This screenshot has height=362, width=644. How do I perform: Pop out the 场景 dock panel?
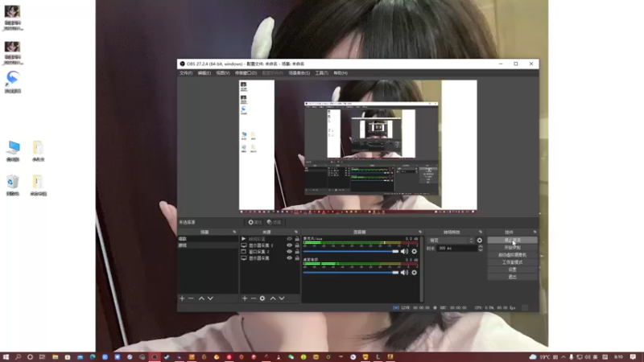234,232
